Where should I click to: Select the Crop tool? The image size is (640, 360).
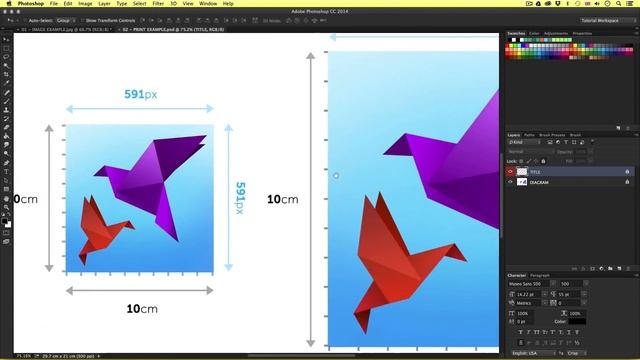[x=6, y=74]
